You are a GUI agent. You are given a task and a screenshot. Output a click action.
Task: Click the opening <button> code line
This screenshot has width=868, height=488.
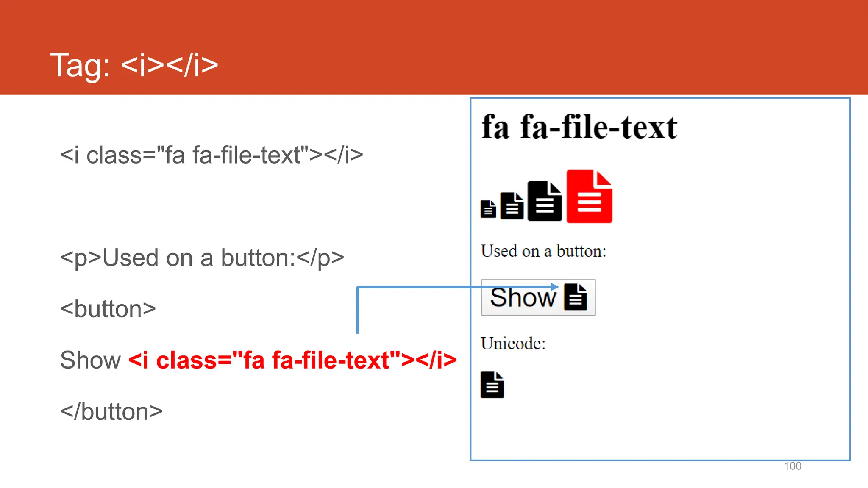click(108, 309)
